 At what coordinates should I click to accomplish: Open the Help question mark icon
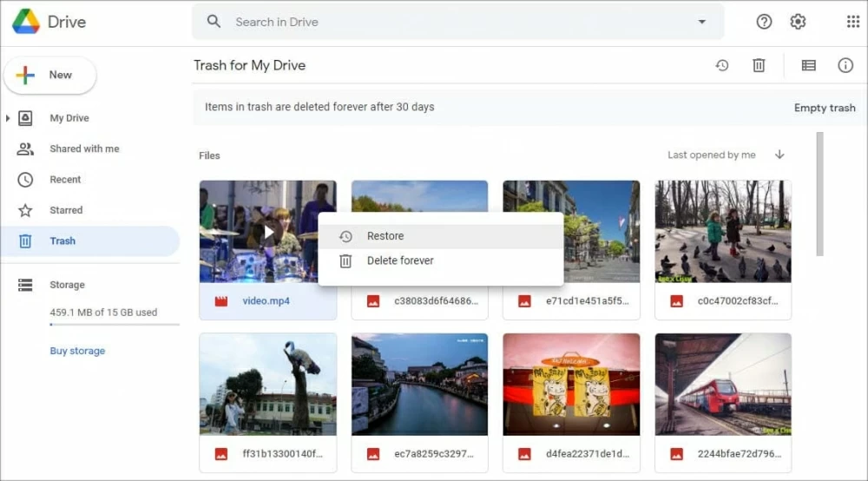[764, 22]
